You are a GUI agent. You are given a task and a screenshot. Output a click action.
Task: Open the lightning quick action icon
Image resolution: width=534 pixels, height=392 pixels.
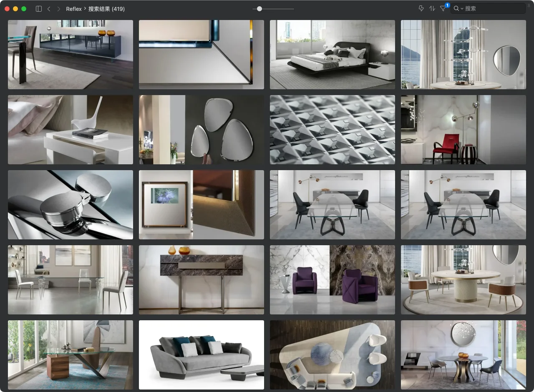pyautogui.click(x=421, y=9)
